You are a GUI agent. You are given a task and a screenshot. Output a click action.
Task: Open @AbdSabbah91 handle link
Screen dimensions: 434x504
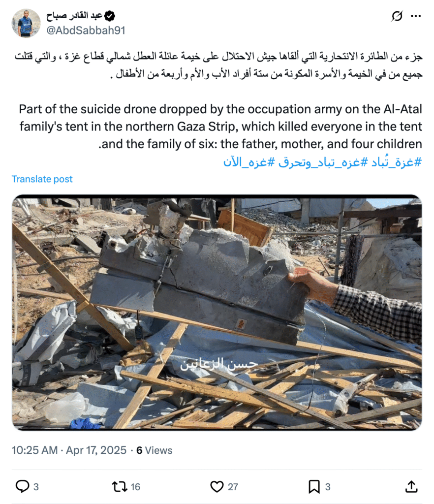coord(86,30)
